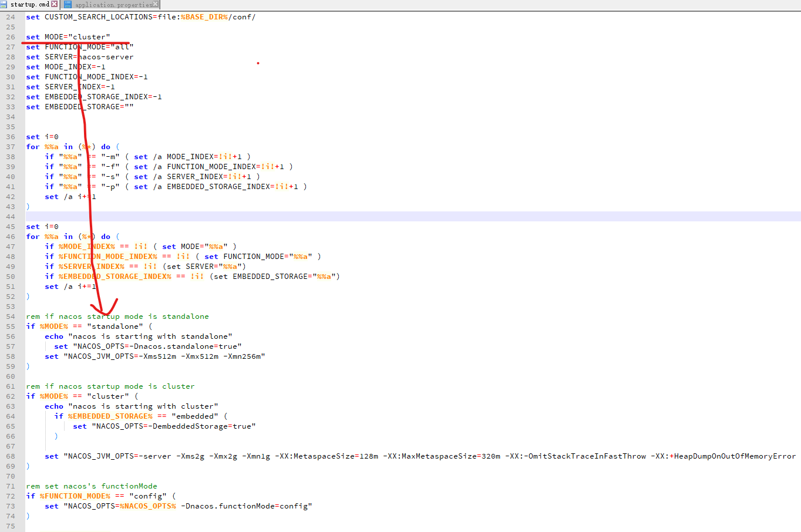Click the 'if %MODE_INDEX% == !i!' line
The width and height of the screenshot is (801, 532).
pos(140,247)
